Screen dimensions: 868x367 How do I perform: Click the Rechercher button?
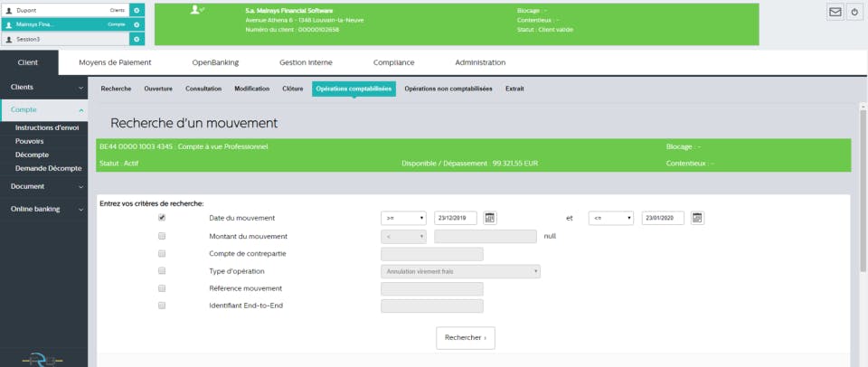pyautogui.click(x=466, y=338)
